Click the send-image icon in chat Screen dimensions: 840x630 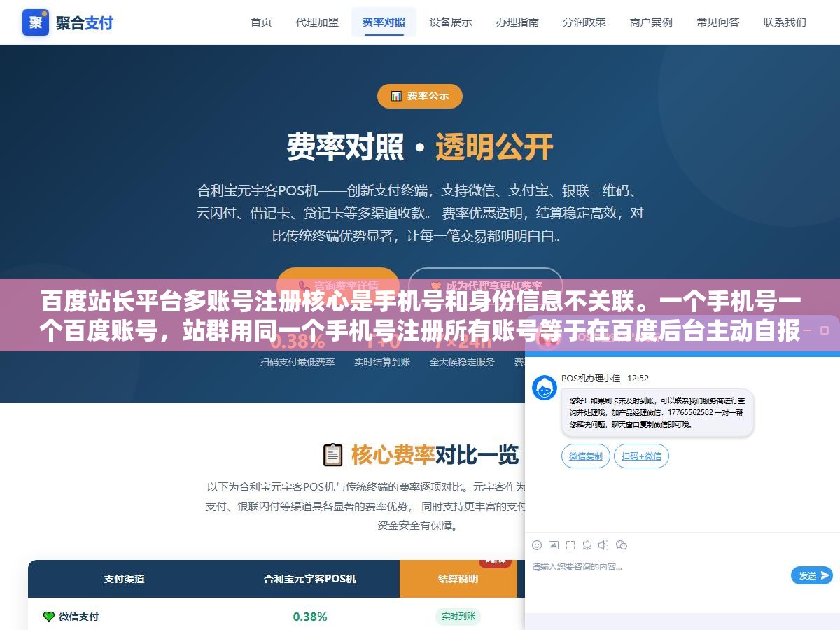pyautogui.click(x=554, y=545)
